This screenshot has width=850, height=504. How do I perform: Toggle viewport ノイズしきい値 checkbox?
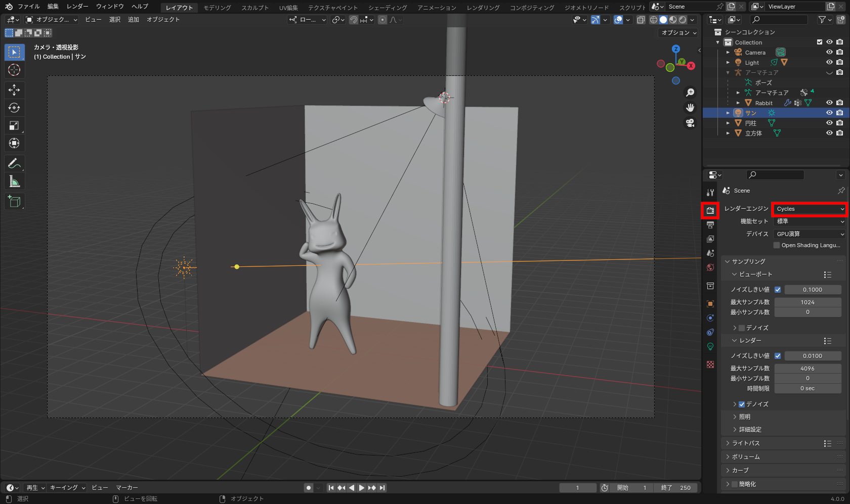(x=778, y=290)
